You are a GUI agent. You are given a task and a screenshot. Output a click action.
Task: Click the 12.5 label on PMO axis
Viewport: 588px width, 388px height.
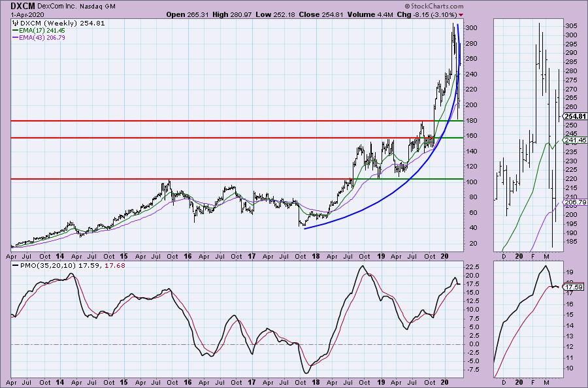coord(472,301)
